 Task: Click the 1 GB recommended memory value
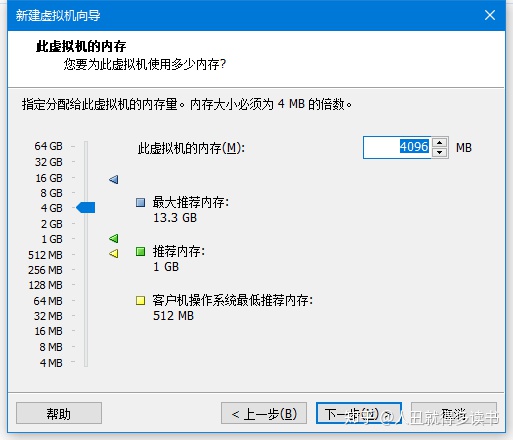(x=166, y=267)
